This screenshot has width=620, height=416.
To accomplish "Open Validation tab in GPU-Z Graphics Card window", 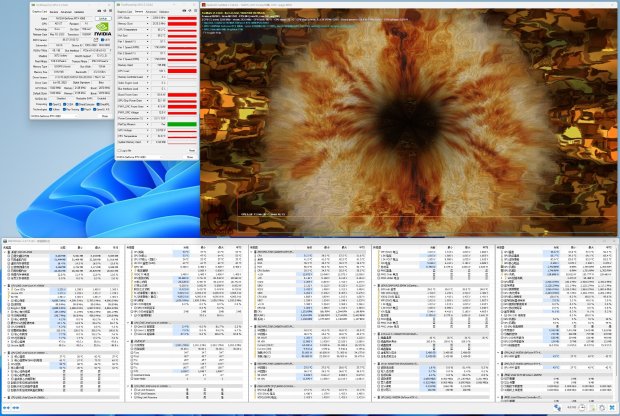I will [79, 12].
